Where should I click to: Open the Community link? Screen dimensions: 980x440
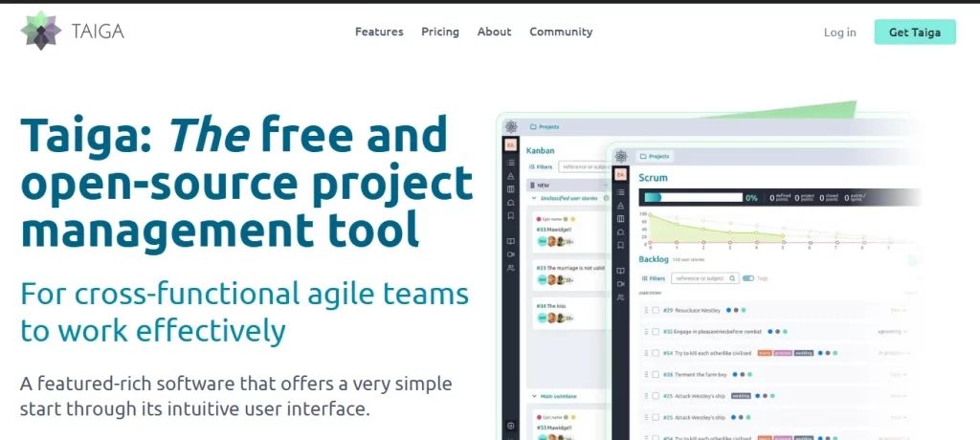pos(561,32)
